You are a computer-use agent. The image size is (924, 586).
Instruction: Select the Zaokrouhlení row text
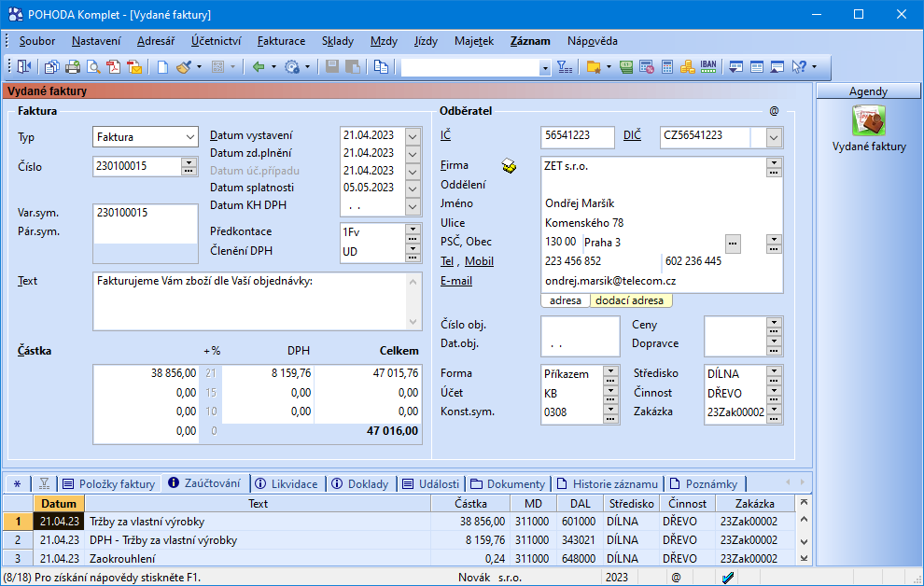122,558
